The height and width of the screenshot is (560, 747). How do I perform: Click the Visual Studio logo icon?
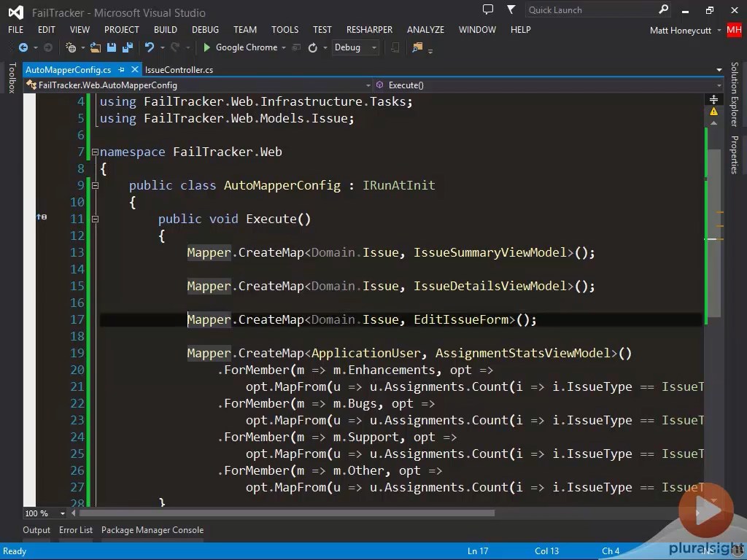click(x=16, y=12)
